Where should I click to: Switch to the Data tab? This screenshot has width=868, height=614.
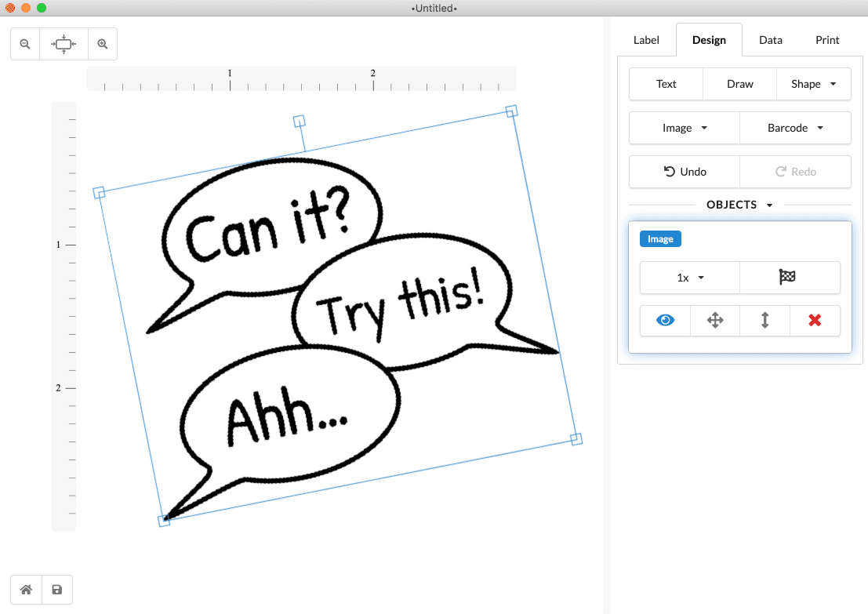[770, 40]
